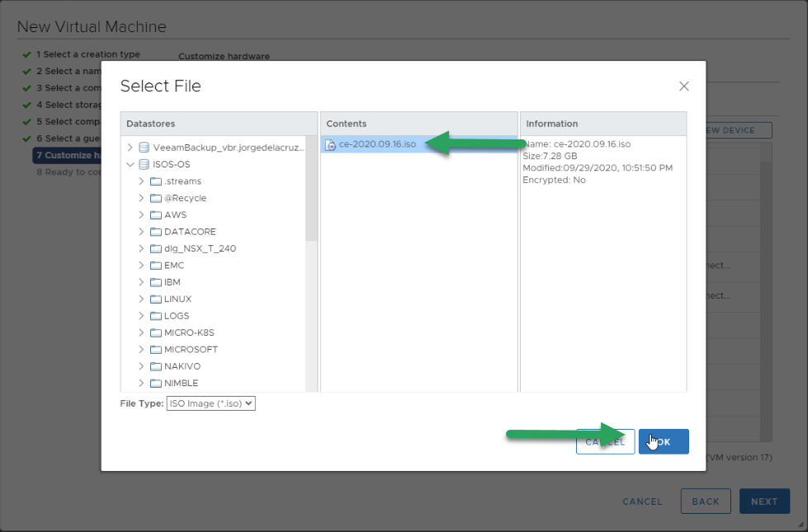
Task: Close the Select File dialog
Action: 684,86
